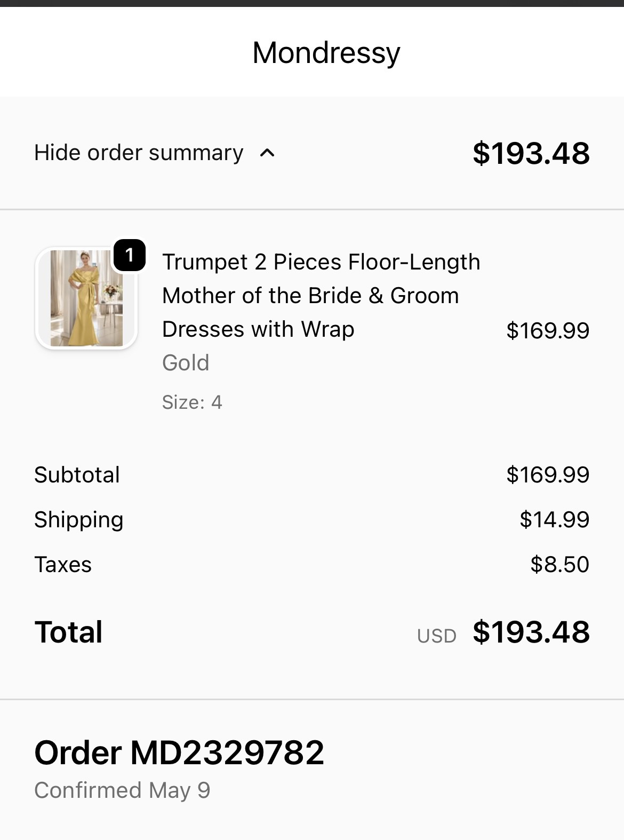The width and height of the screenshot is (624, 840).
Task: Click the USD currency indicator
Action: click(x=436, y=636)
